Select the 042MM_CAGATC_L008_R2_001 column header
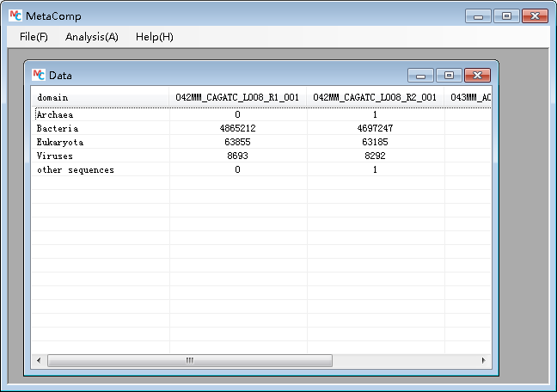Screen dimensions: 557x392 [375, 97]
